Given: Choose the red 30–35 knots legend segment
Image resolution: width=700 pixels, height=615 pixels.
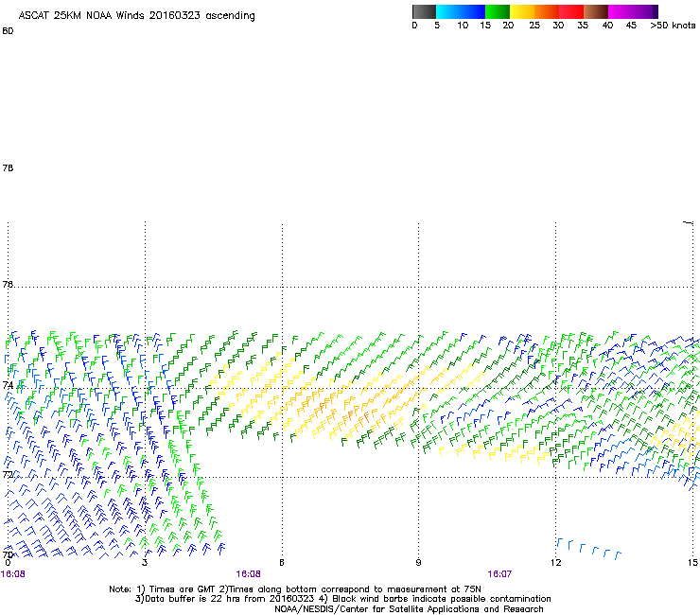Looking at the screenshot, I should pos(571,11).
